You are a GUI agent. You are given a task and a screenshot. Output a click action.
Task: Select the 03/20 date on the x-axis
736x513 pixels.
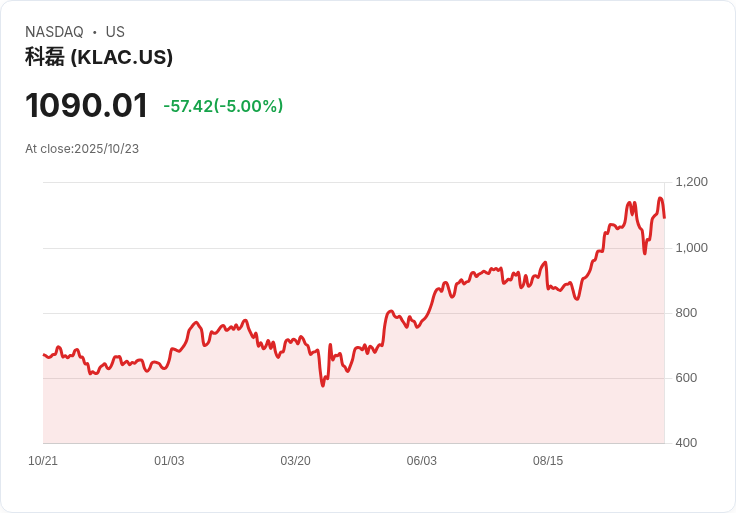coord(295,461)
